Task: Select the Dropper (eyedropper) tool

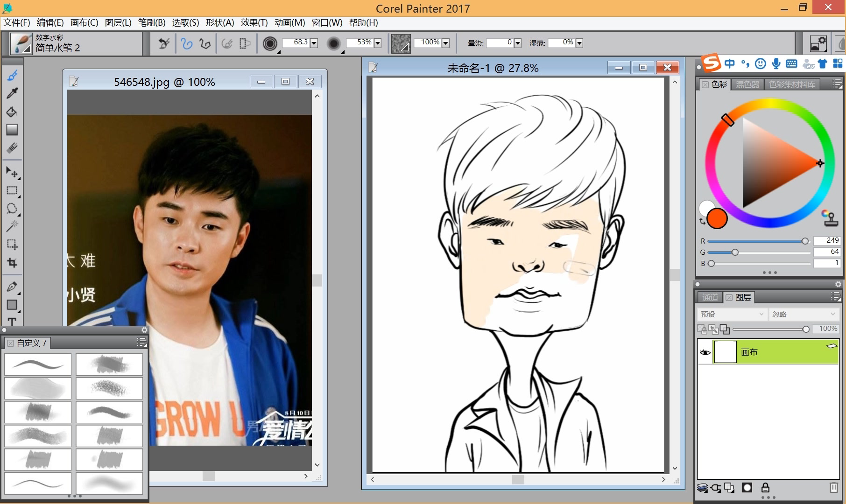Action: tap(12, 93)
